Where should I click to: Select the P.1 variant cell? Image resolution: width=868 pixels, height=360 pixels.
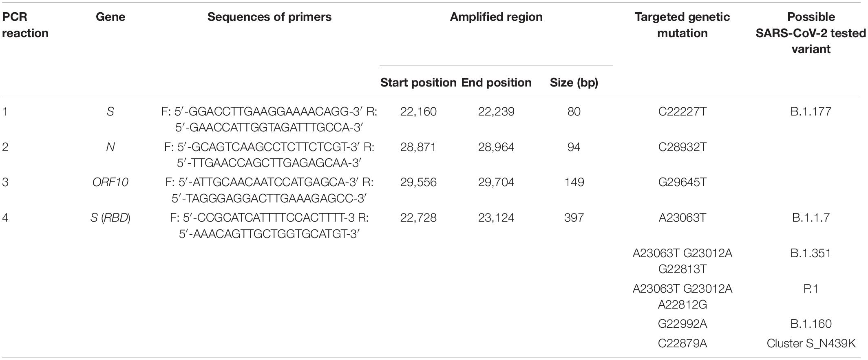(x=811, y=289)
